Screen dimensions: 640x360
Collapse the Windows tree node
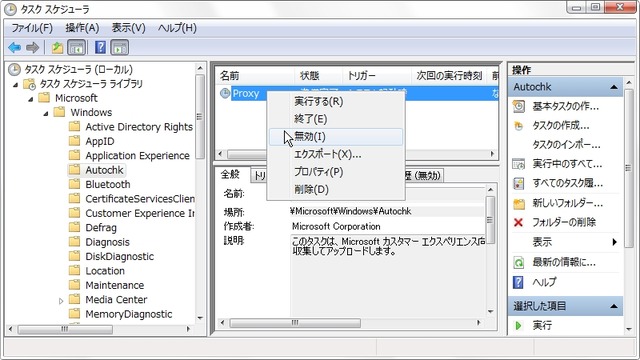point(46,113)
